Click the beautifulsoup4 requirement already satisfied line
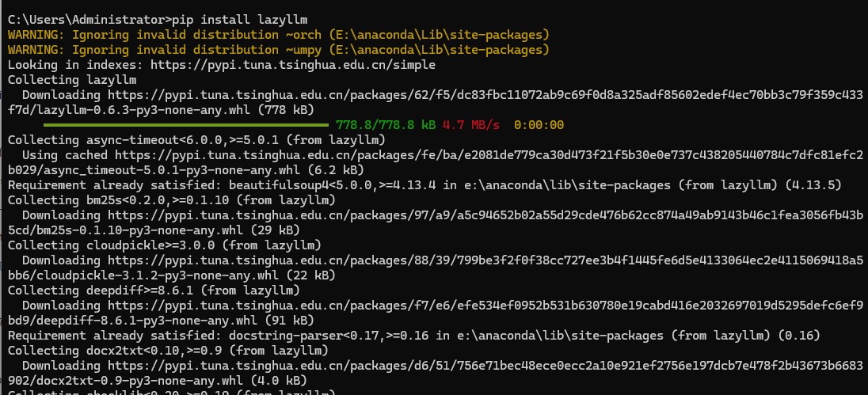Screen dimensions: 868x395 coord(424,184)
